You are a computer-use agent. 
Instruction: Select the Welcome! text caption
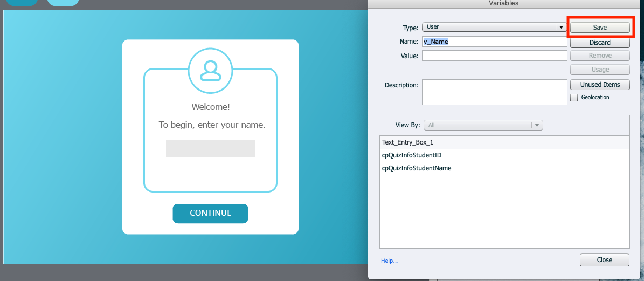[x=210, y=107]
